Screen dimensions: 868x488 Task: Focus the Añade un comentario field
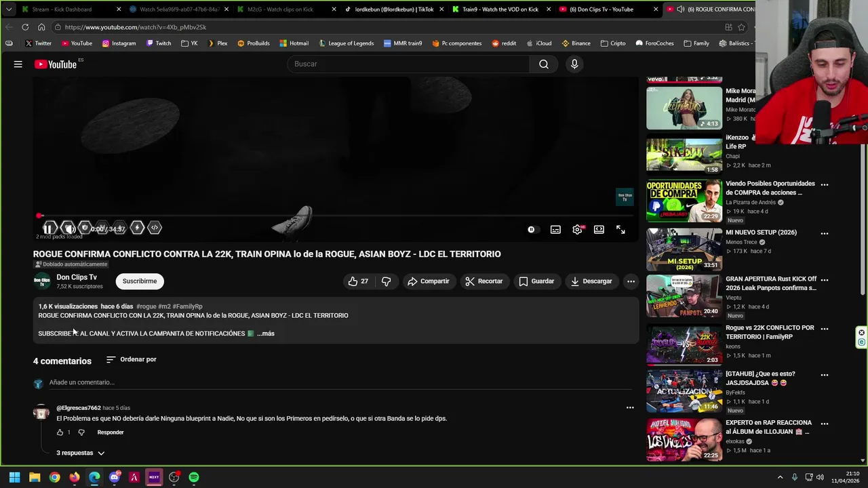point(339,382)
